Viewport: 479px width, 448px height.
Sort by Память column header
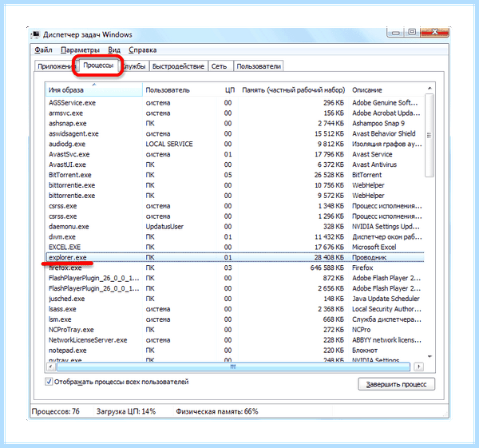click(293, 90)
